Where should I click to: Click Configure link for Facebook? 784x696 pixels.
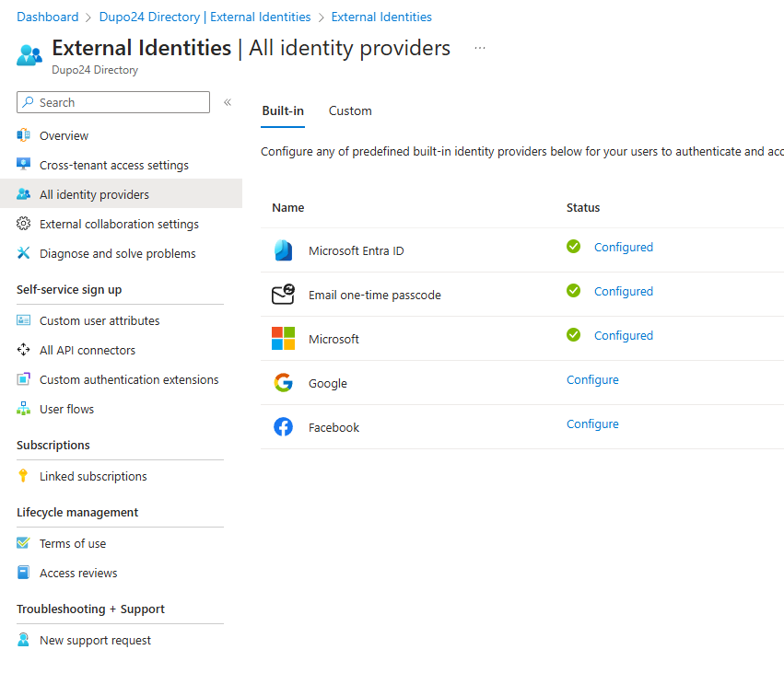tap(592, 423)
